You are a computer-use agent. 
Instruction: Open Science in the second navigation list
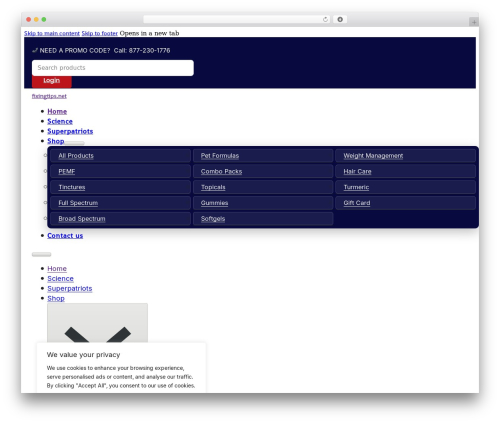(x=60, y=279)
